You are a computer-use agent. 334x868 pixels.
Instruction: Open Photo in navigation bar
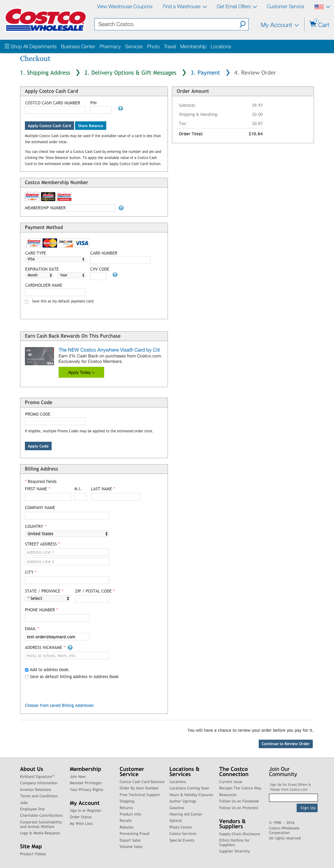click(x=153, y=46)
